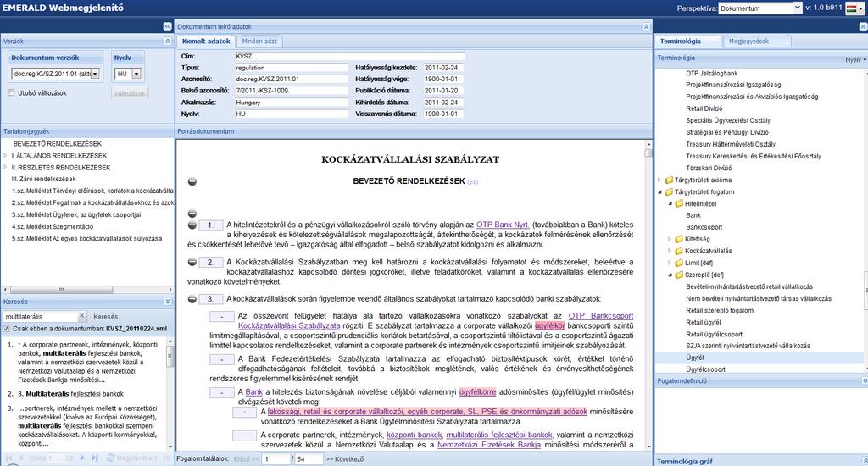The image size is (868, 466).
Task: Click the Hitelintézet folder icon
Action: [x=679, y=203]
